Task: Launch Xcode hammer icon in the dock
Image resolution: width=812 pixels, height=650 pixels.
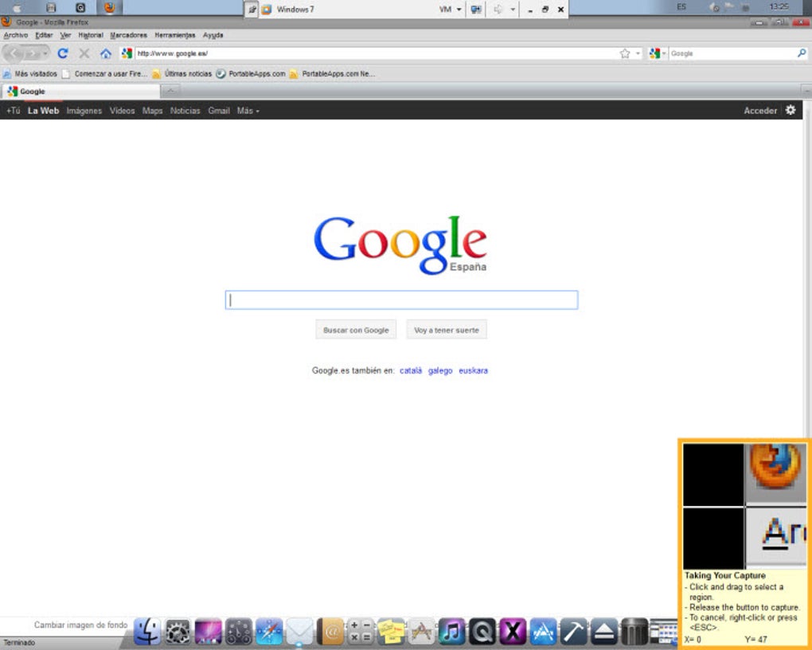Action: tap(574, 632)
